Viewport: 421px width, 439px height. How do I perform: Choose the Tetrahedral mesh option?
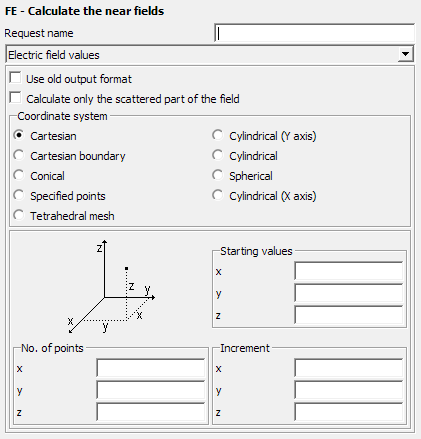click(x=19, y=215)
